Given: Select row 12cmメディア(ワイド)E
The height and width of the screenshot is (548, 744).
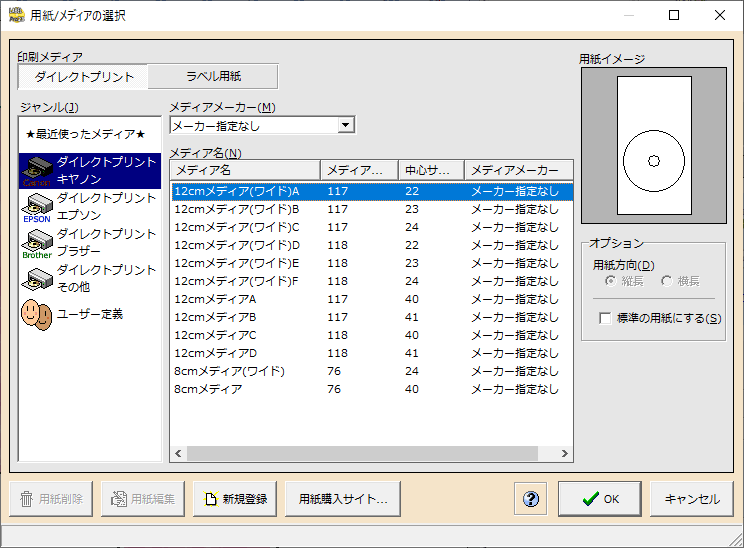Looking at the screenshot, I should [372, 263].
